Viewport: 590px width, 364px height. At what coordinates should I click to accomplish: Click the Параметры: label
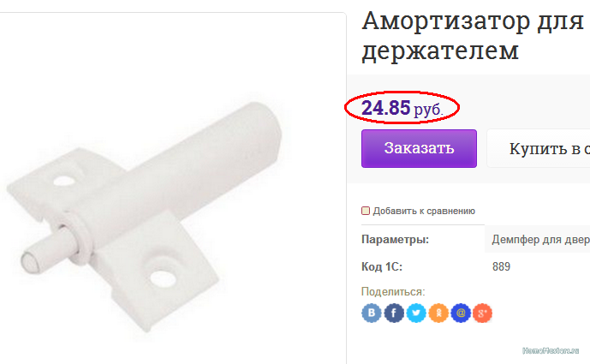pos(395,240)
